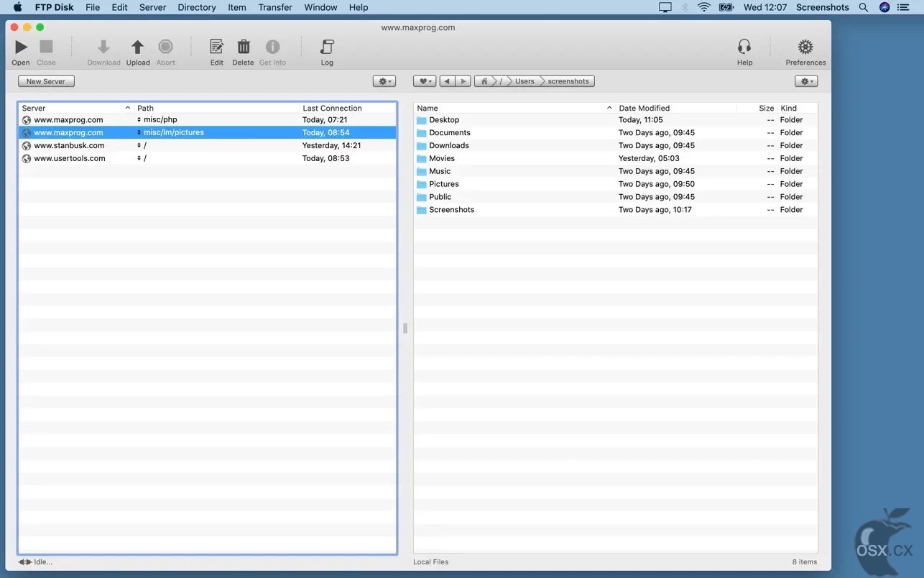Click the FTP Disk application menu
924x578 pixels.
coord(55,7)
